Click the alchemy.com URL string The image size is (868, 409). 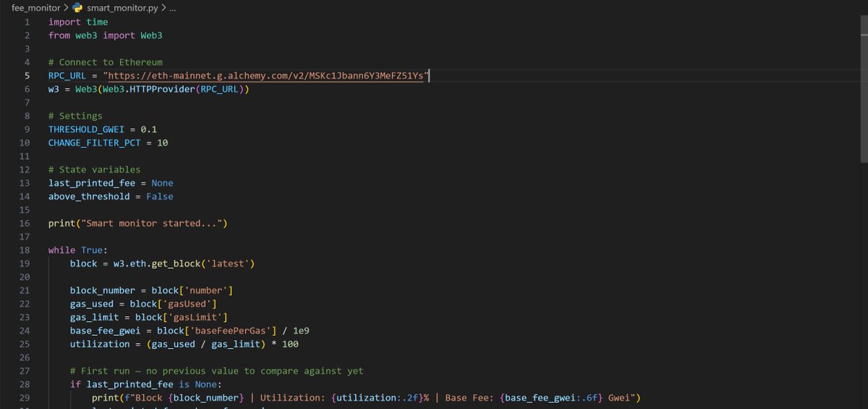pyautogui.click(x=266, y=75)
